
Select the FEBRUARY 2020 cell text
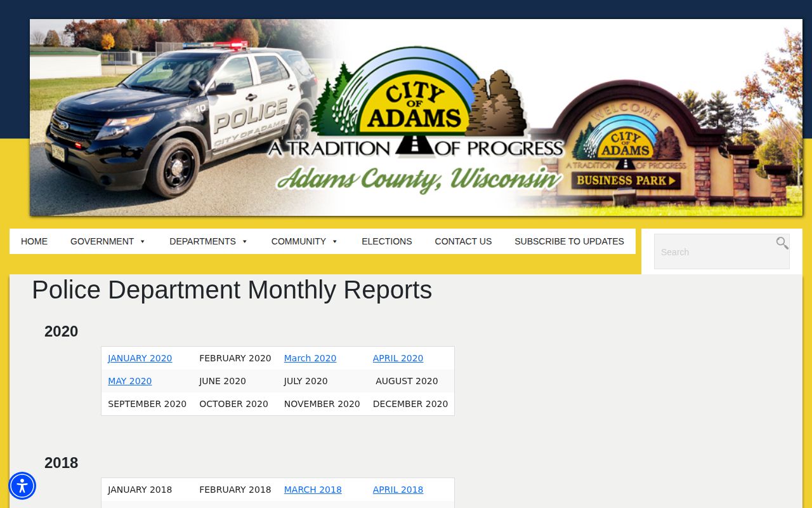235,358
